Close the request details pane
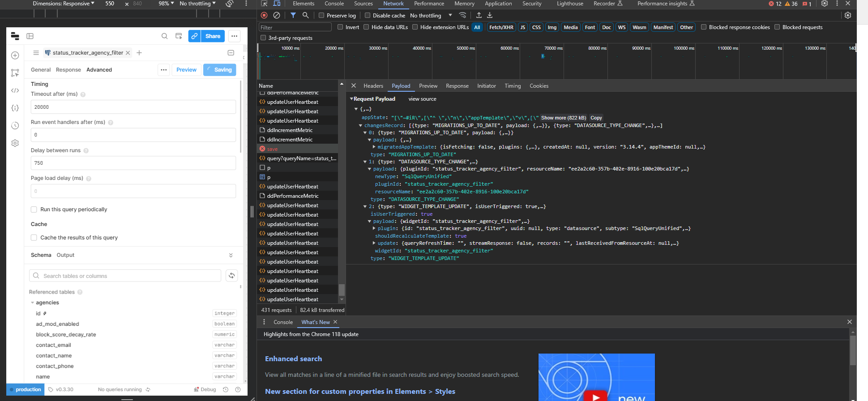The height and width of the screenshot is (401, 868). [353, 85]
